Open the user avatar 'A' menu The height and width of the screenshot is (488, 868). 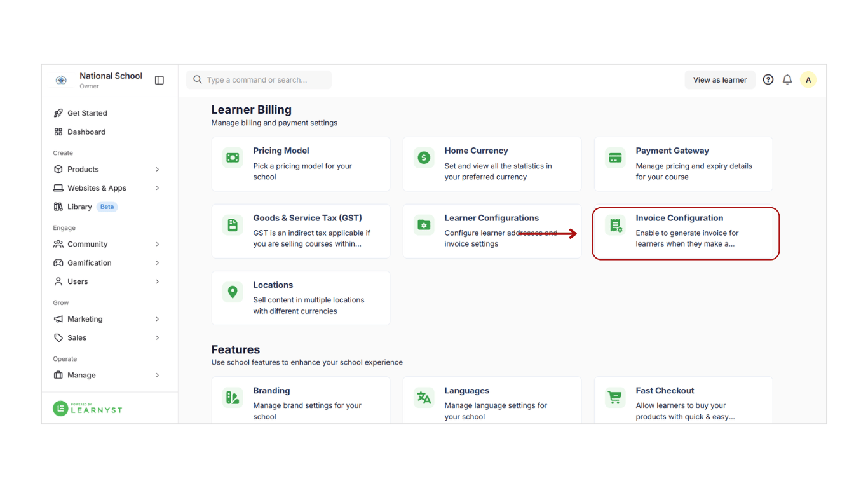[808, 79]
